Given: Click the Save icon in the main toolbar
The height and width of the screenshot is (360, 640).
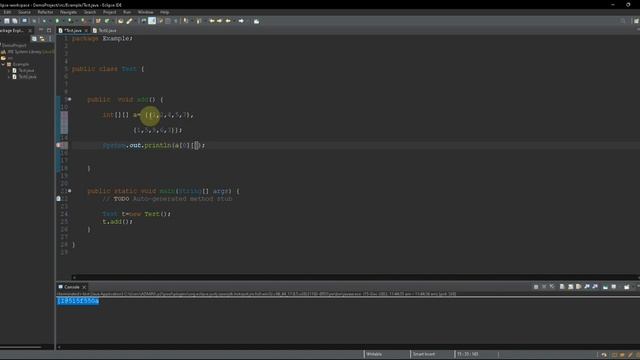Looking at the screenshot, I should coord(7,21).
